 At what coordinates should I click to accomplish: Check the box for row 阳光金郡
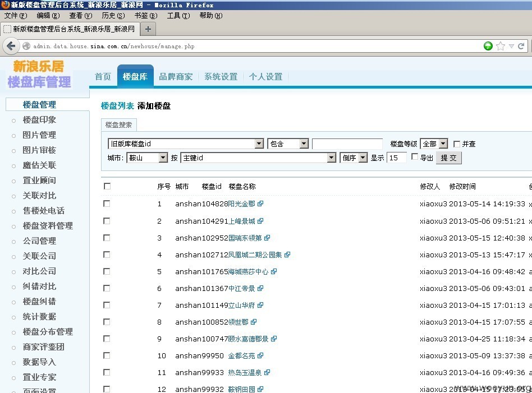[107, 204]
